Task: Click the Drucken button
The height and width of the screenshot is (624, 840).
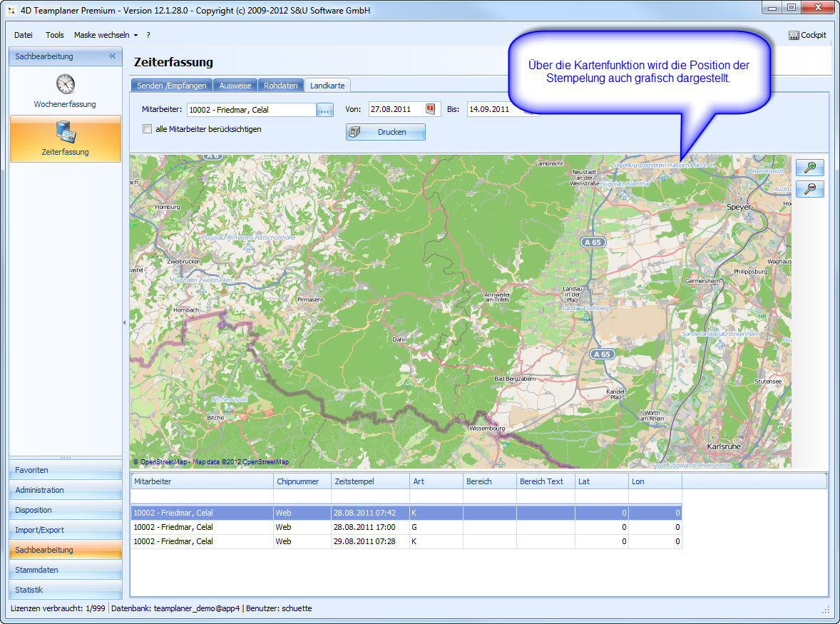Action: (386, 132)
